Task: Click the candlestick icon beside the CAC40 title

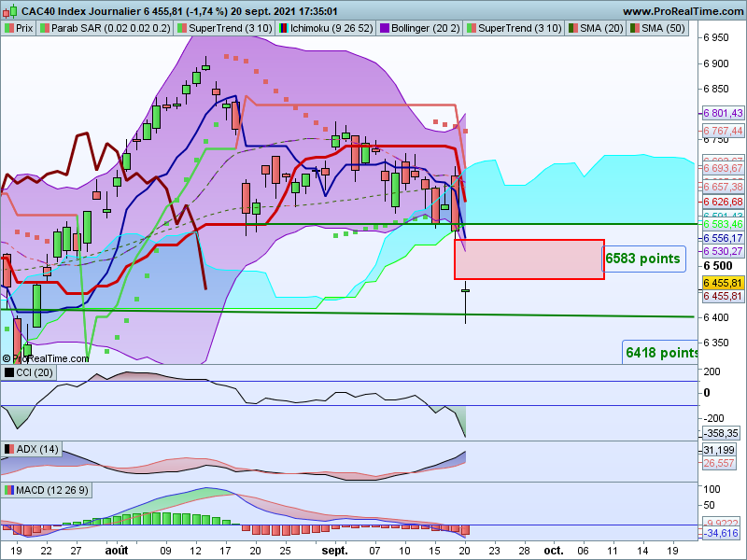Action: coord(12,10)
